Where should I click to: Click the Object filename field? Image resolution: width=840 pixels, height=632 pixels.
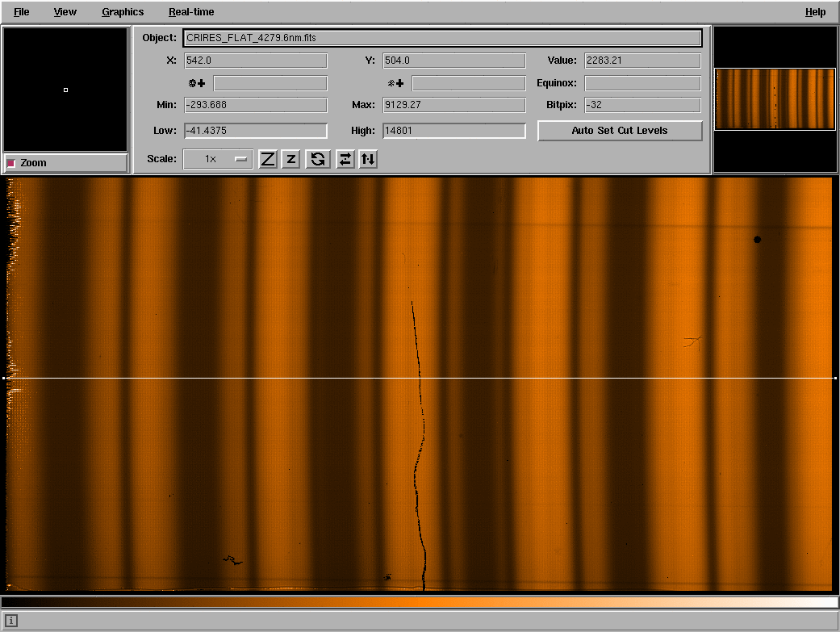click(442, 38)
